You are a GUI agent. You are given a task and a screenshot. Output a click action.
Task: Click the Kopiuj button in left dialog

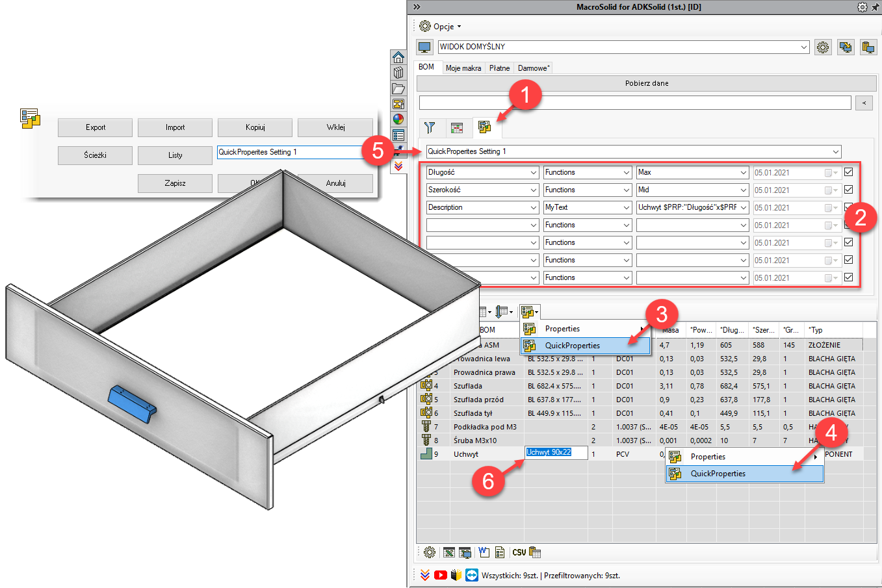255,127
